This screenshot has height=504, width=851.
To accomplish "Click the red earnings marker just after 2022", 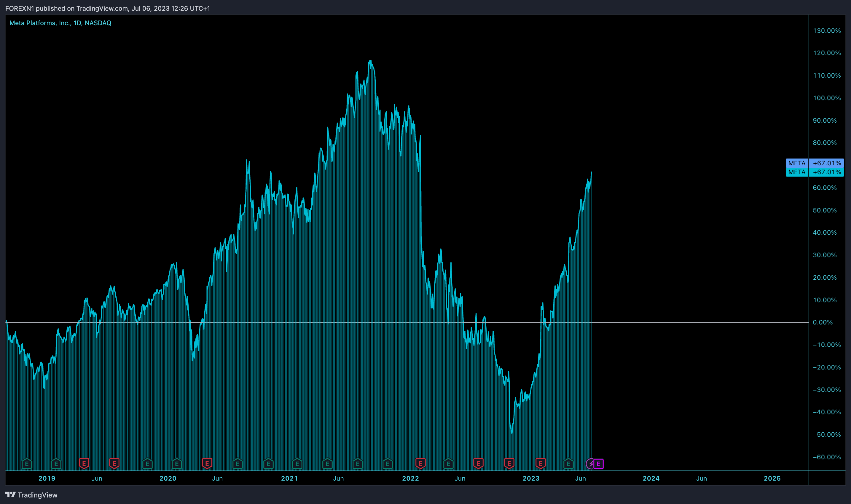I will [x=420, y=464].
